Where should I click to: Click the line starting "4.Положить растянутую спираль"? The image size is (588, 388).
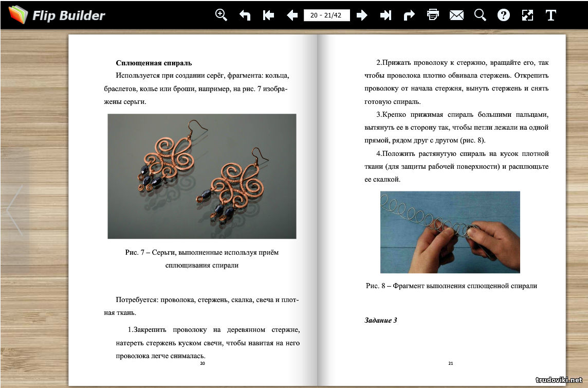click(x=463, y=153)
